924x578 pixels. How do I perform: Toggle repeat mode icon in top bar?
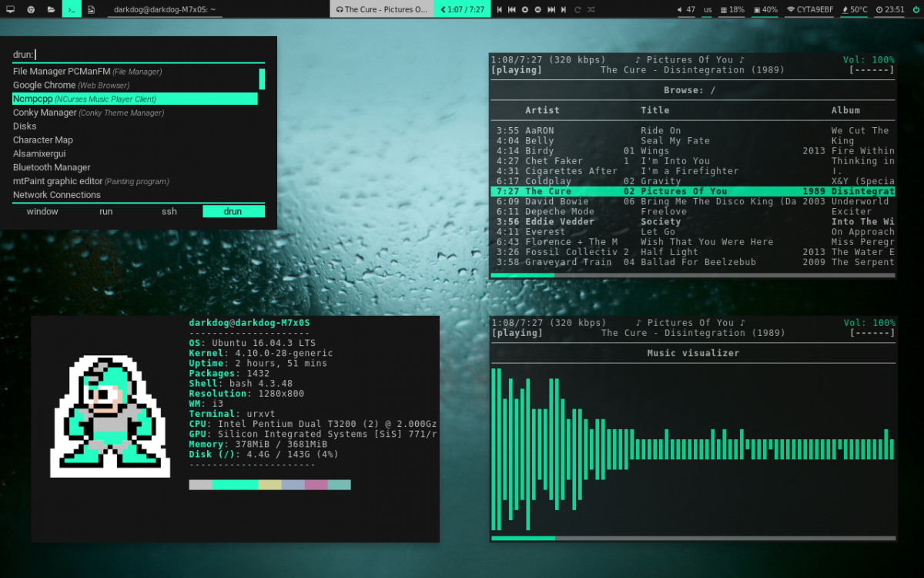tap(577, 9)
